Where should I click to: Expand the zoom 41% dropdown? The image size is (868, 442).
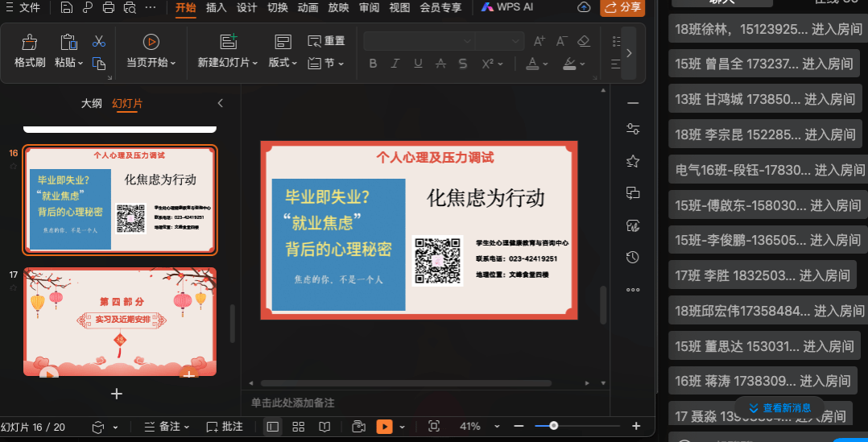click(497, 427)
